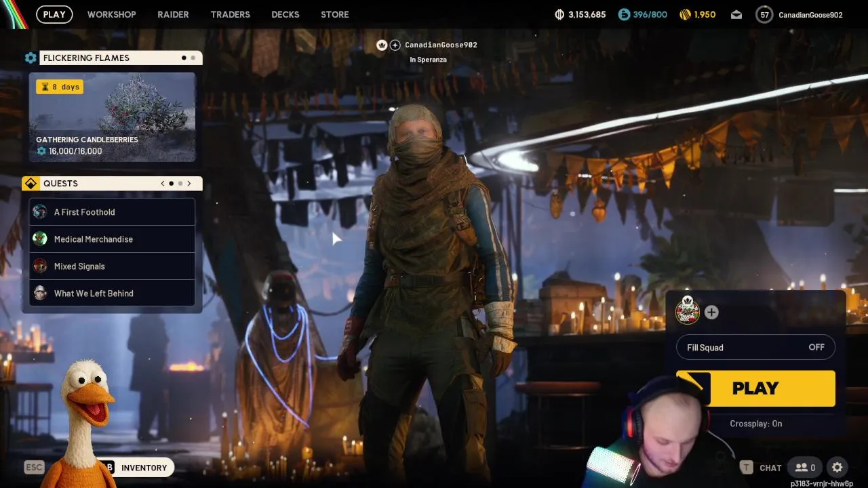The height and width of the screenshot is (488, 868).
Task: Open the DECKS tab
Action: [x=285, y=14]
